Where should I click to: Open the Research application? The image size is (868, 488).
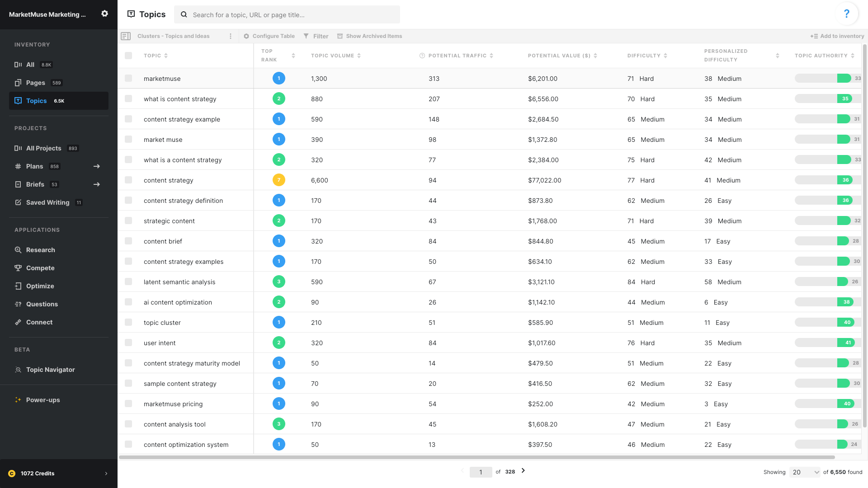pos(41,249)
